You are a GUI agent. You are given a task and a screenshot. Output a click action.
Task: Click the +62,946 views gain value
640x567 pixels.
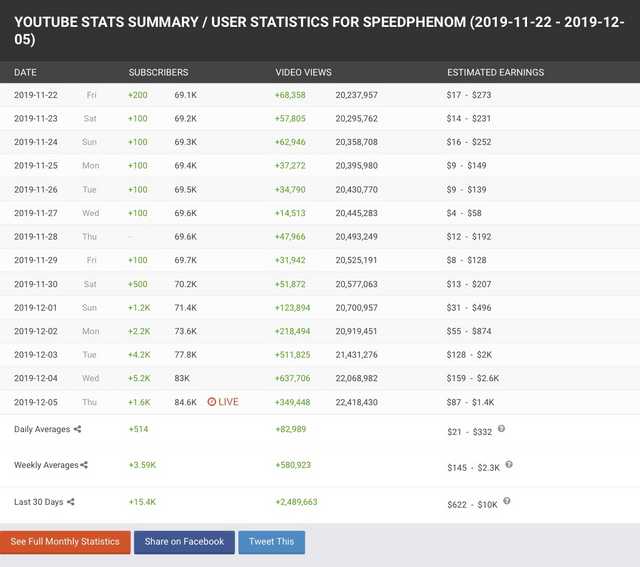pyautogui.click(x=290, y=142)
